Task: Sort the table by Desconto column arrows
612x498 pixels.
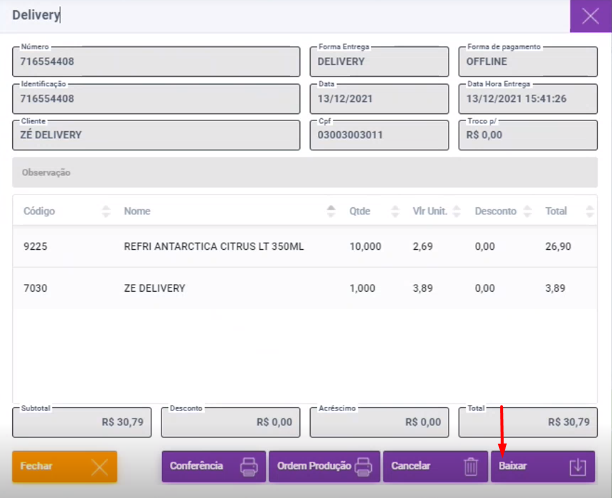Action: coord(527,211)
